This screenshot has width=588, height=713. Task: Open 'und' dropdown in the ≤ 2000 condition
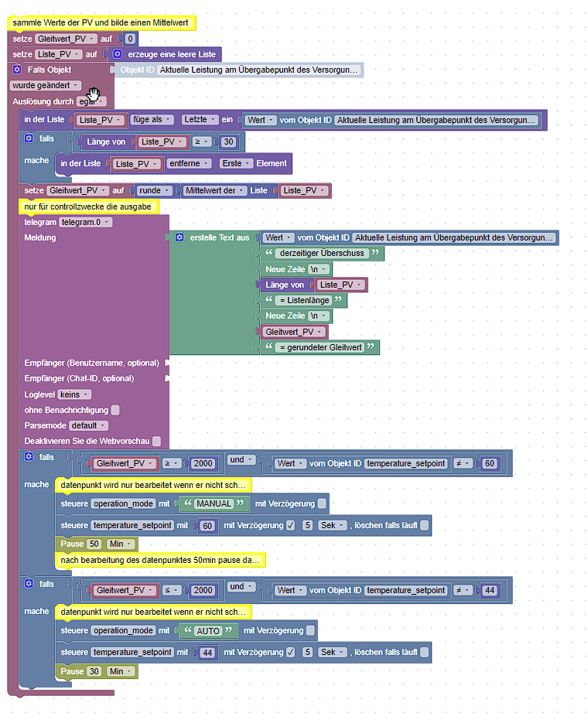click(x=241, y=587)
